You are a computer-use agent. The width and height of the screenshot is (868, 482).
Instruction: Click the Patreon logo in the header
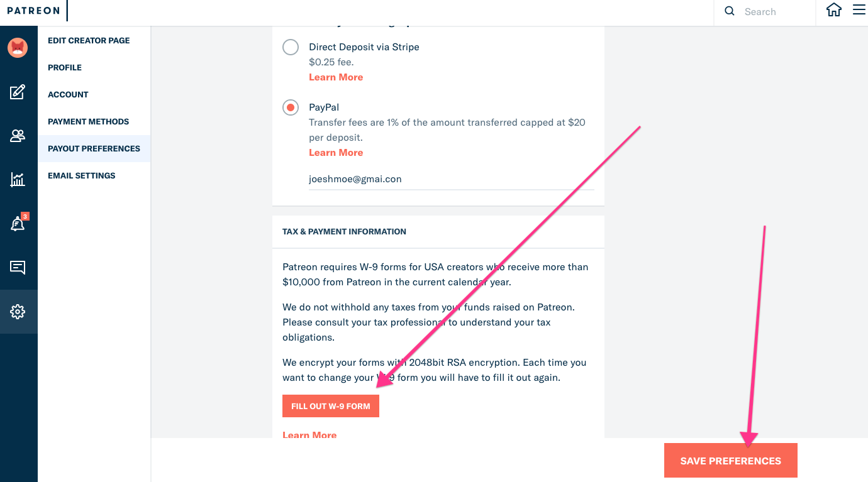click(33, 11)
